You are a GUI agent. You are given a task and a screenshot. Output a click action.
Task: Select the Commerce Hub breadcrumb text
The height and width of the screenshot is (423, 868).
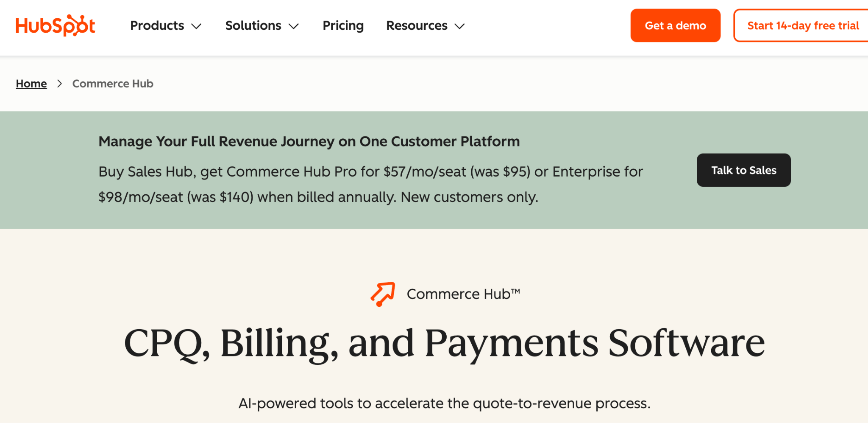pyautogui.click(x=113, y=84)
